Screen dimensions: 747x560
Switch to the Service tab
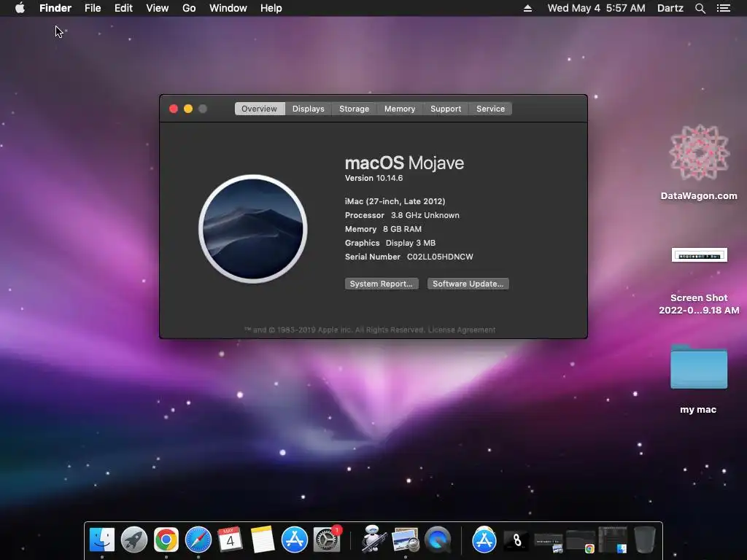coord(491,109)
